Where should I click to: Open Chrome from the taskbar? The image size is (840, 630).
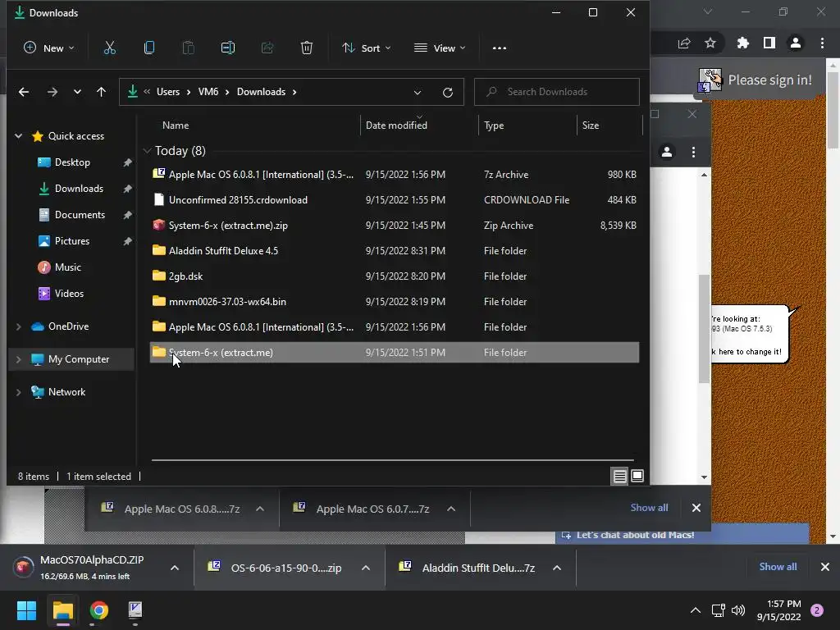98,610
